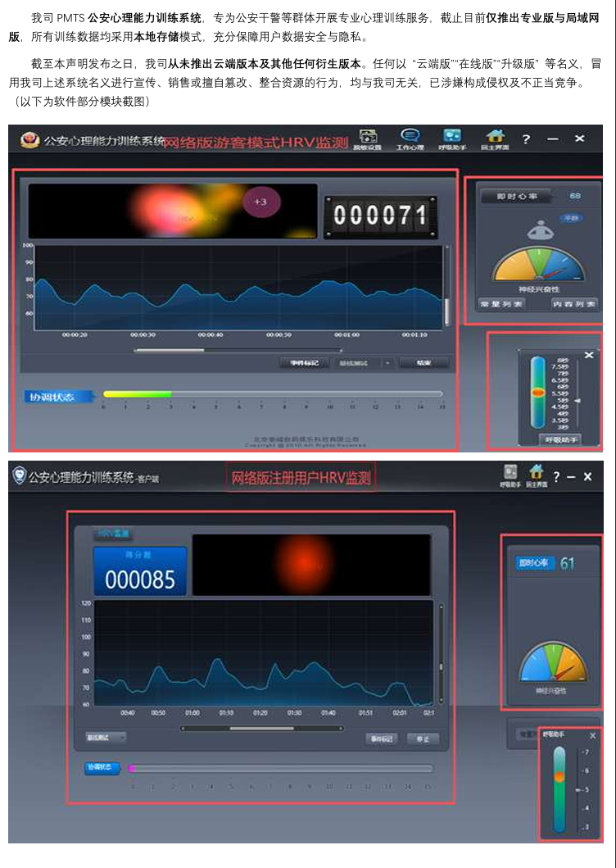Open 呼吸助手 icon in top window toolbar

451,138
